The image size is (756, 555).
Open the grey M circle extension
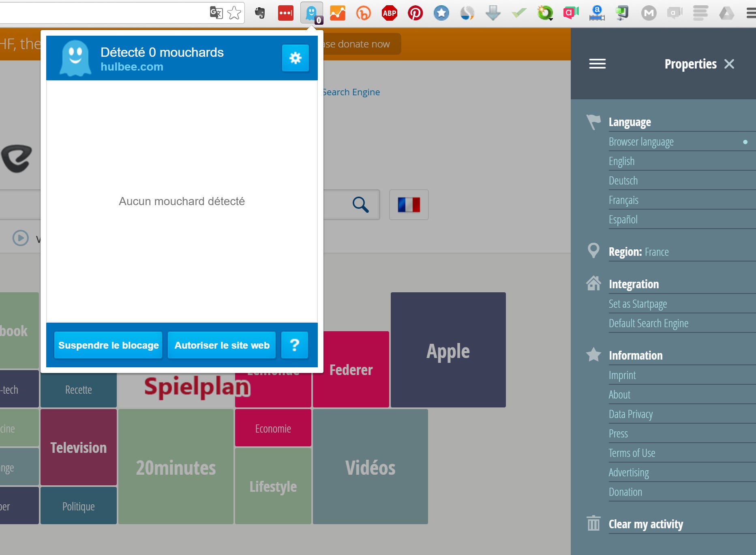tap(649, 13)
